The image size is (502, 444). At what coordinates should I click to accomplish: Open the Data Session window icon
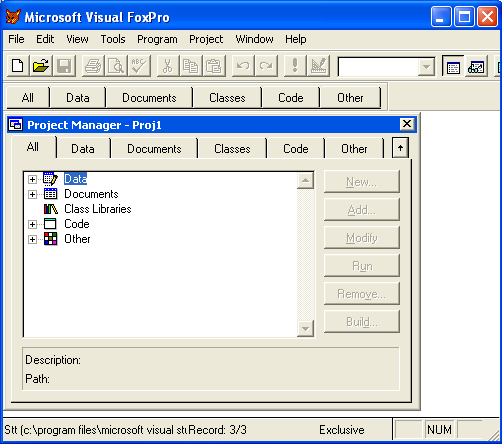pyautogui.click(x=476, y=66)
